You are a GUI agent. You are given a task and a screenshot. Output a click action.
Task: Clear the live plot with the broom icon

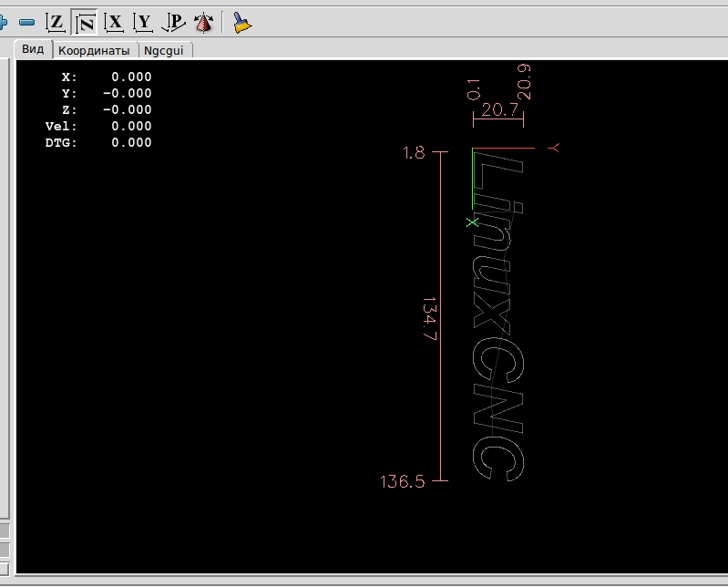(241, 22)
